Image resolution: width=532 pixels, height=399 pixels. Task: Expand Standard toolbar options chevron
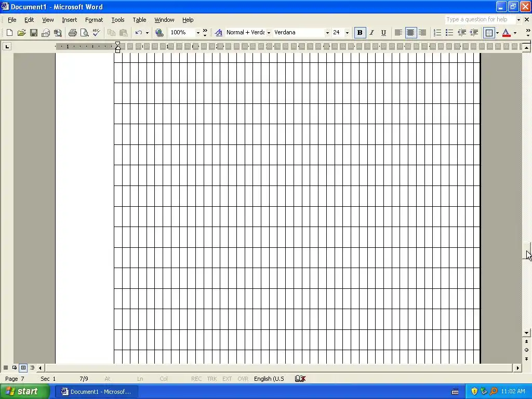tap(205, 33)
